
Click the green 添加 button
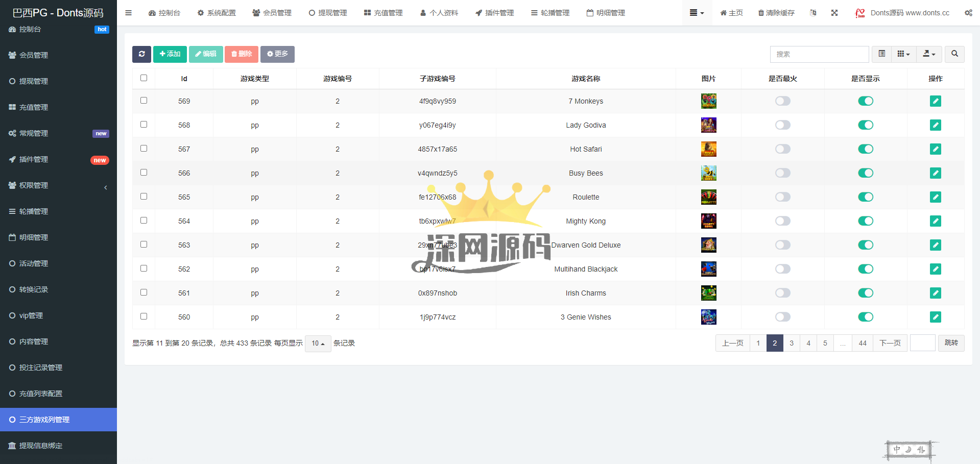[170, 54]
